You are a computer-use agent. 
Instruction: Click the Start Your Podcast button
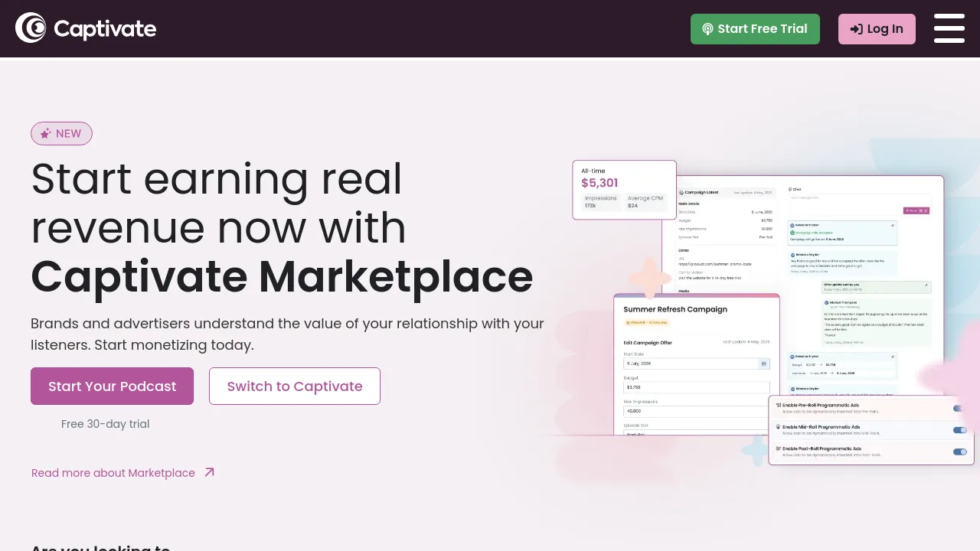tap(112, 386)
